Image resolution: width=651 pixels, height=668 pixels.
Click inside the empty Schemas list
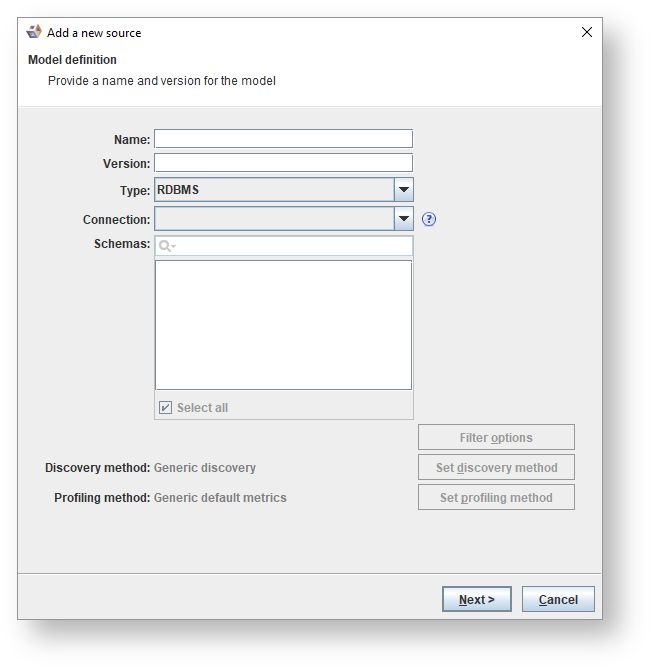coord(283,325)
